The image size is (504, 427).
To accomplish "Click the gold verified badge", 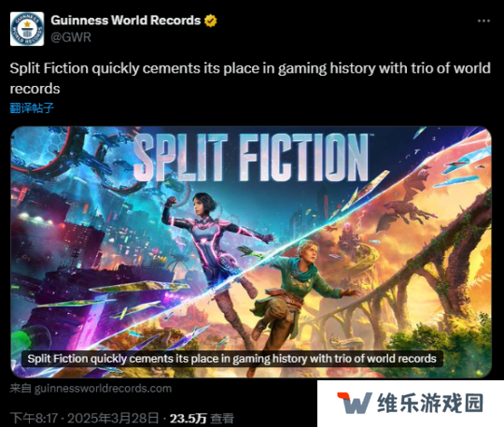I will click(x=211, y=21).
